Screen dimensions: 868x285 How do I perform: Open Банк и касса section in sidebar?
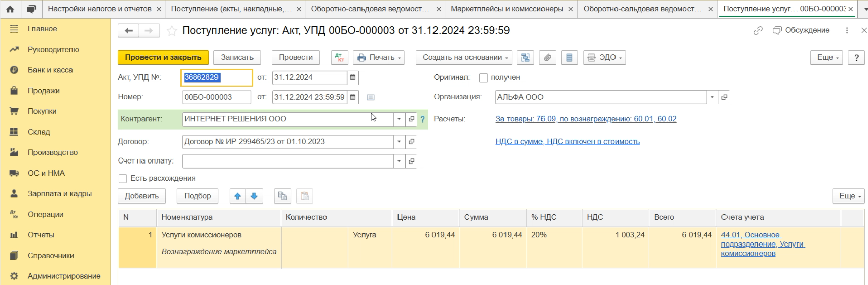[x=50, y=70]
